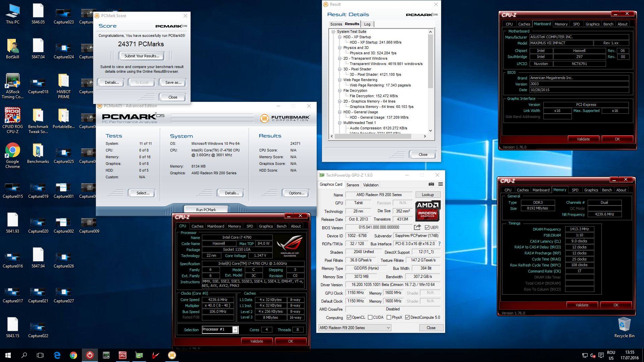This screenshot has width=644, height=362.
Task: Toggle the UEFI checkbox in GPU-Z
Action: click(x=427, y=227)
